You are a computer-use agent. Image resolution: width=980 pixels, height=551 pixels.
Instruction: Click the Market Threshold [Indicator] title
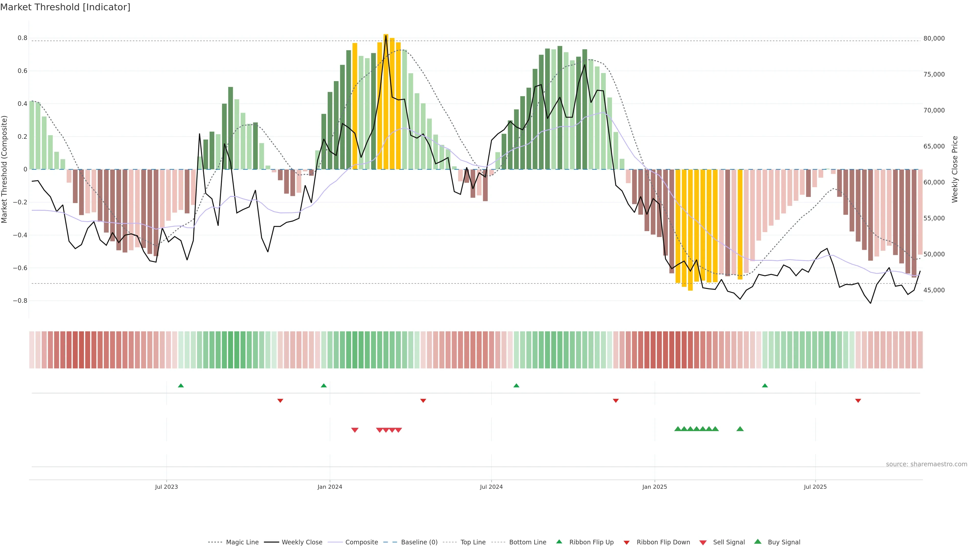[65, 7]
